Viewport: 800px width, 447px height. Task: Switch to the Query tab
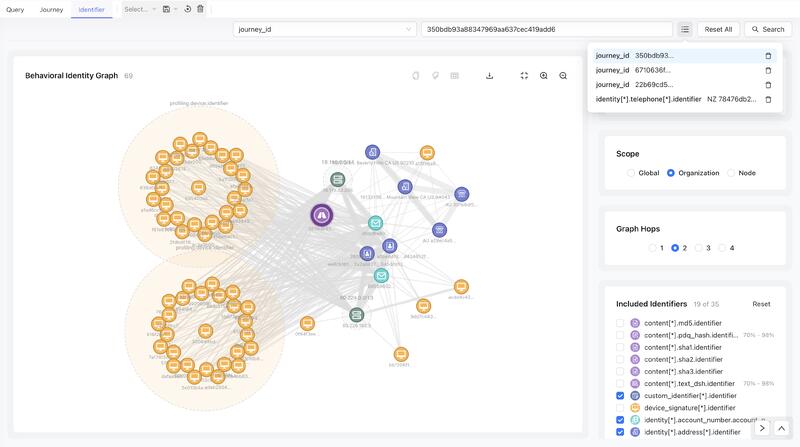15,9
